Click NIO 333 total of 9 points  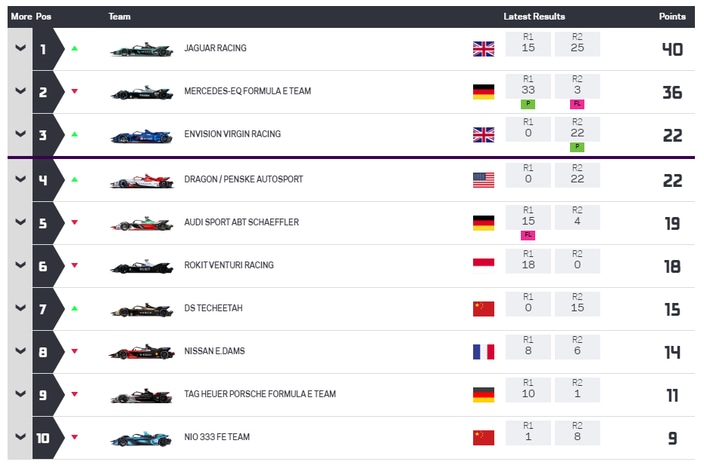click(673, 438)
